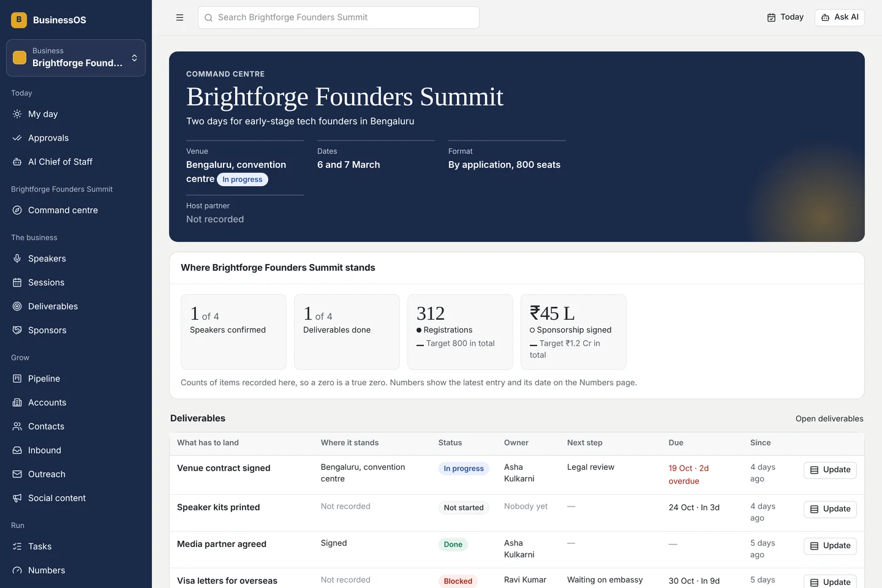Image resolution: width=882 pixels, height=588 pixels.
Task: Click the Host partner Not recorded value
Action: pos(215,219)
